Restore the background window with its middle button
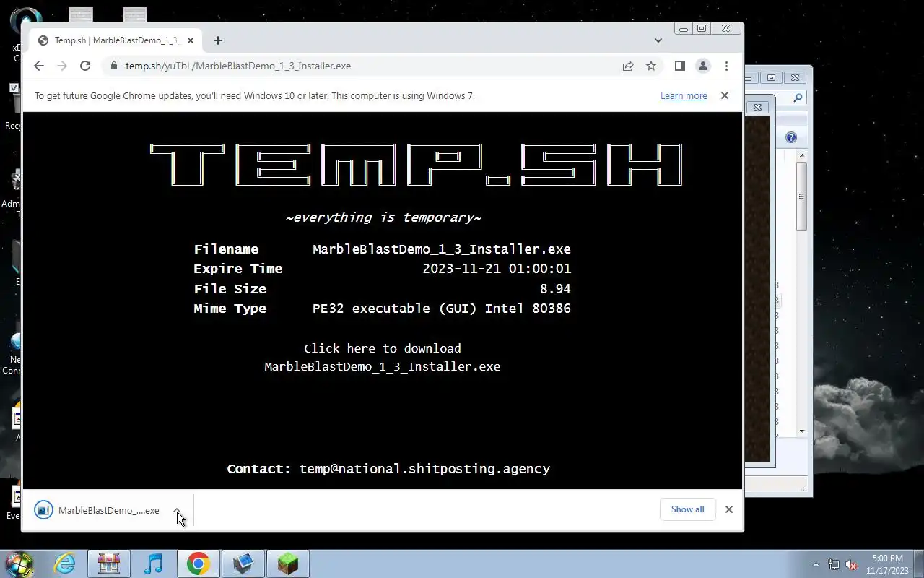 (772, 77)
